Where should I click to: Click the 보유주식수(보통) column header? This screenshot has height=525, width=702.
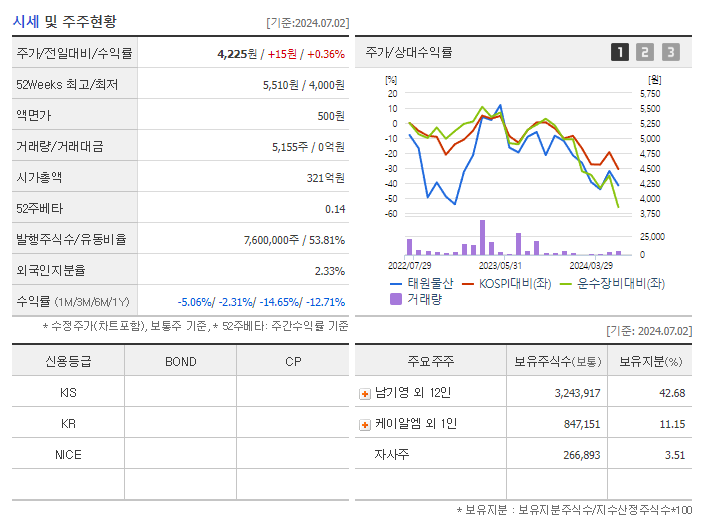557,361
